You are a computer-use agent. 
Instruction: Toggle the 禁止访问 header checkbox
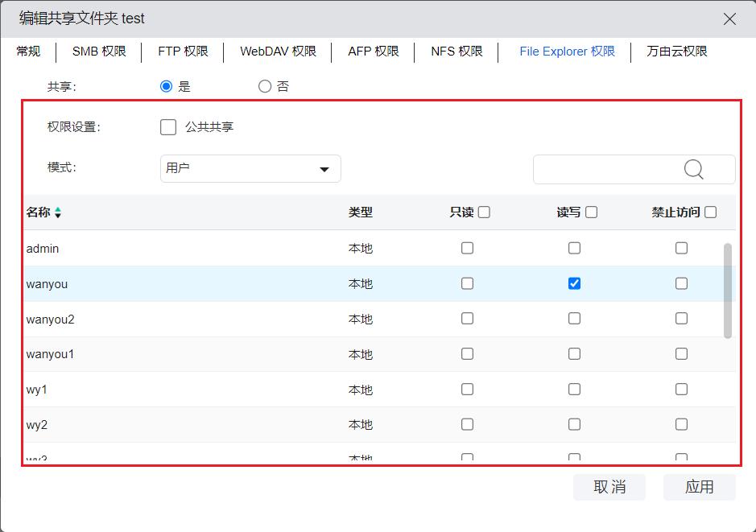coord(710,212)
